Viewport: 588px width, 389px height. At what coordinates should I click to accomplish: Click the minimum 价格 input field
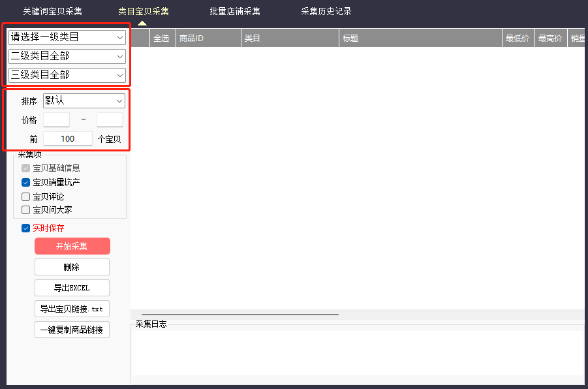[x=56, y=119]
